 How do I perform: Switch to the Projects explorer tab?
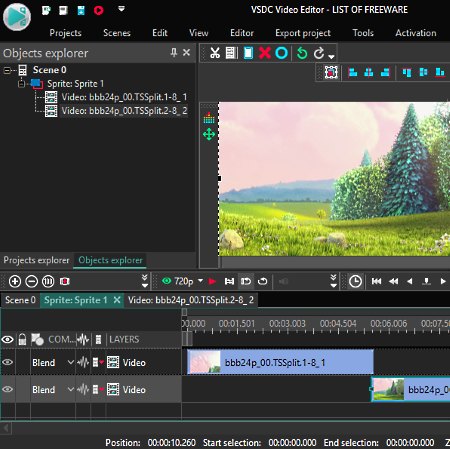coord(36,260)
